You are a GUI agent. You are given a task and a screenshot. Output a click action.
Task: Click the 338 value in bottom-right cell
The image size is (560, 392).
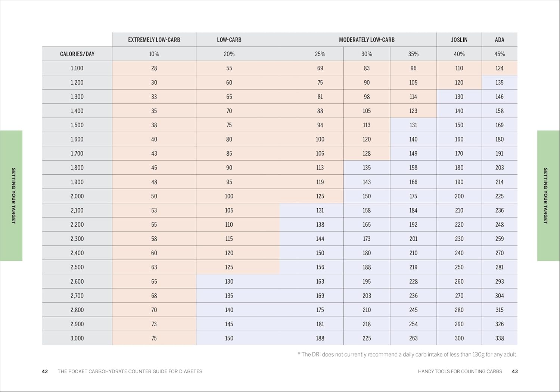click(499, 338)
